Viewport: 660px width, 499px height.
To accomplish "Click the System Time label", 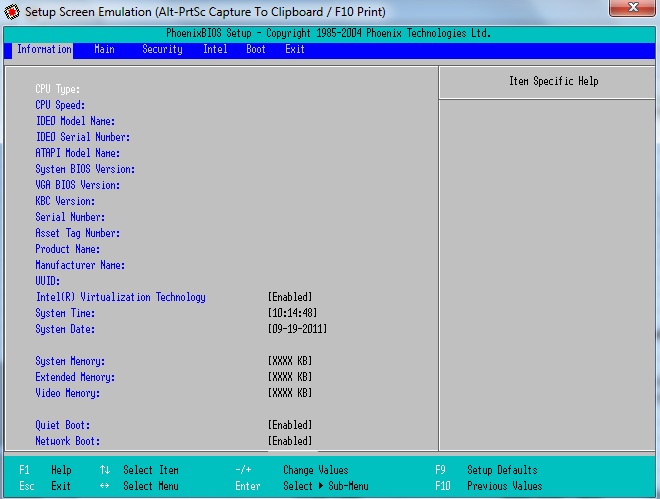I will (x=65, y=313).
